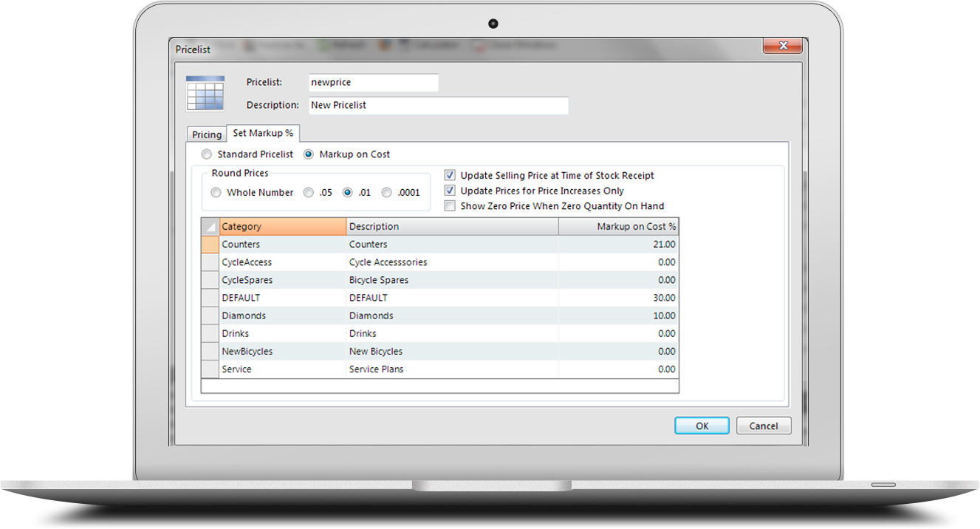This screenshot has height=529, width=980.
Task: Click the Cancel button
Action: tap(763, 426)
